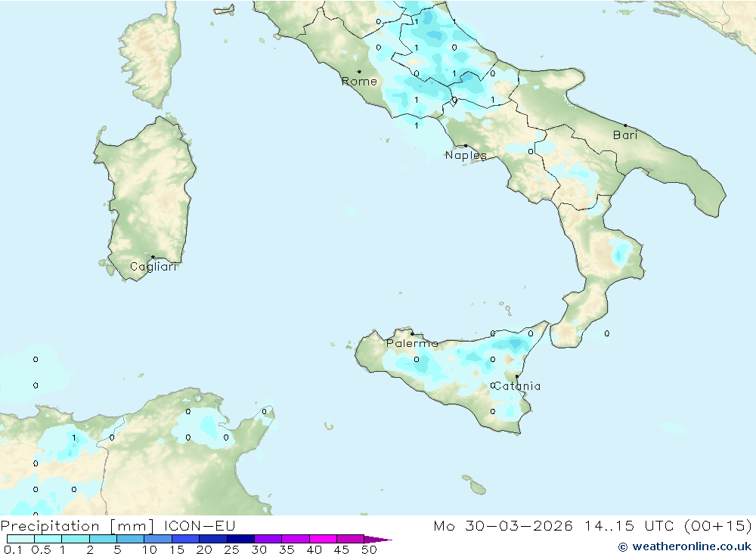756x554 pixels.
Task: Click the legend label '0.5'
Action: click(x=41, y=549)
